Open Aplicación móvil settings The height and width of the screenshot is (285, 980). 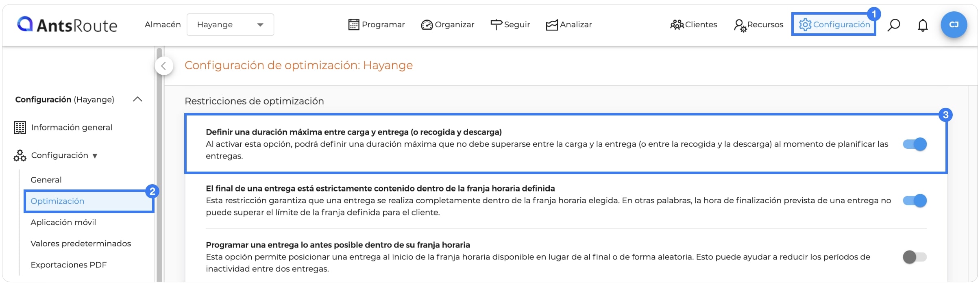63,222
